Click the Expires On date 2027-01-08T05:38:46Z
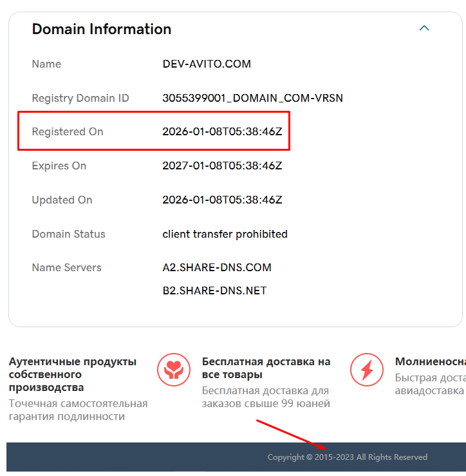This screenshot has height=476, width=466. click(x=223, y=166)
